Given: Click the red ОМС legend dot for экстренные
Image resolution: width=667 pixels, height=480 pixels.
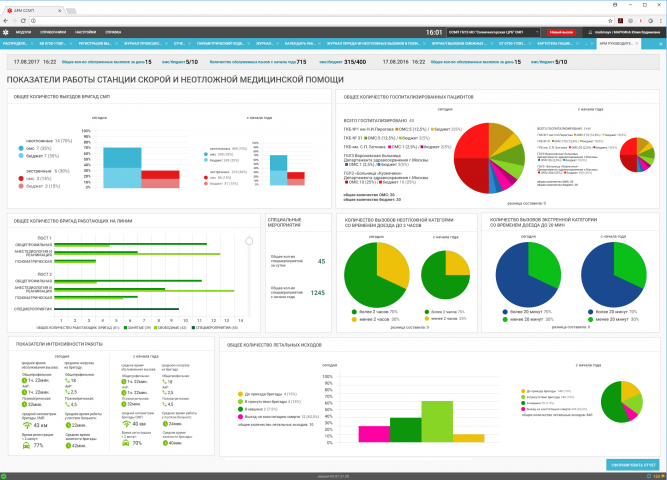Looking at the screenshot, I should tap(21, 179).
